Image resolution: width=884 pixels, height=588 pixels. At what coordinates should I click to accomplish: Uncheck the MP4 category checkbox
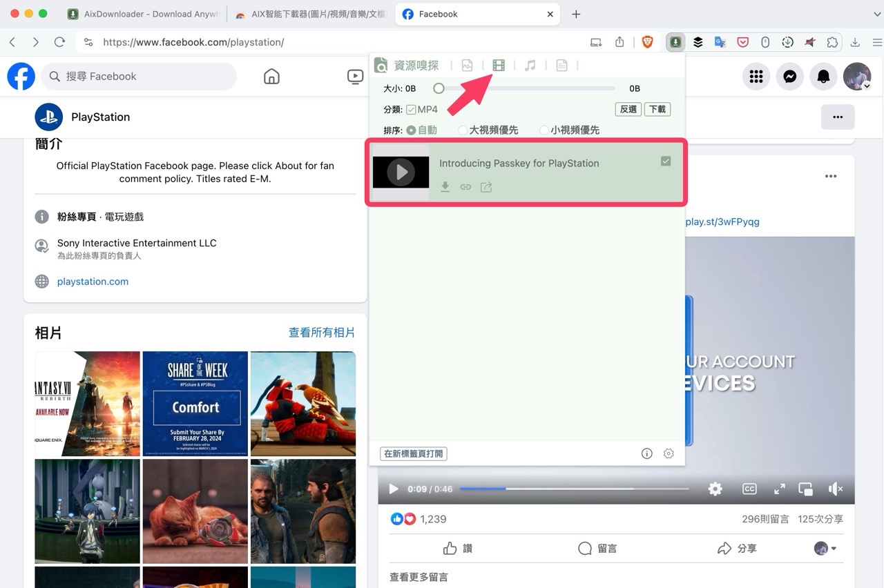411,110
